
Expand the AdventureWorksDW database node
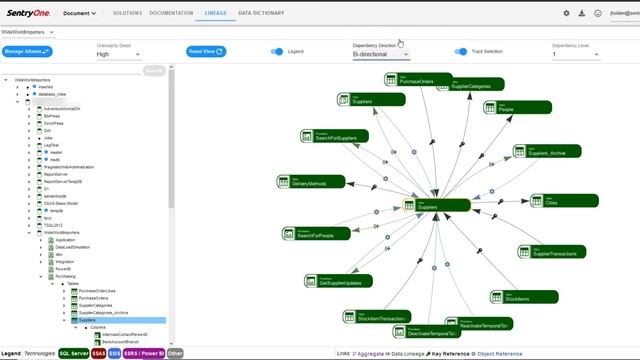pyautogui.click(x=29, y=109)
